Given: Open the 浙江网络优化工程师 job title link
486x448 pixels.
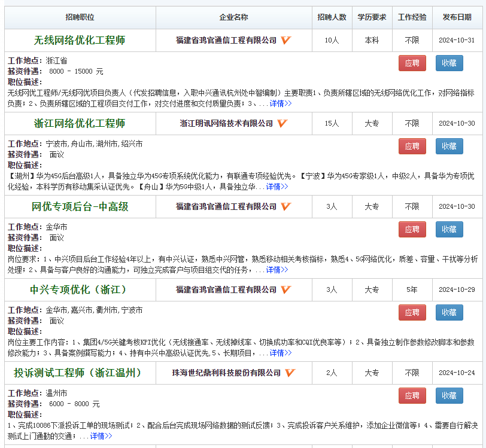Looking at the screenshot, I should pos(80,124).
